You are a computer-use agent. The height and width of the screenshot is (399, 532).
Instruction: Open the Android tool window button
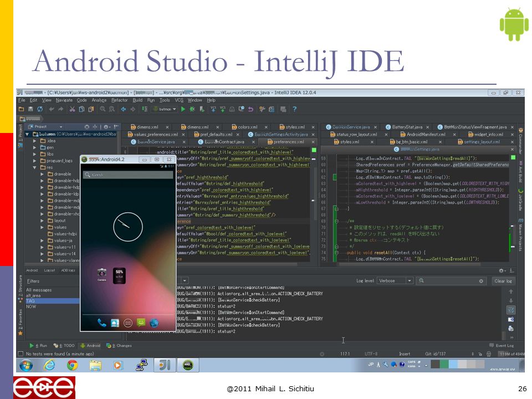click(x=90, y=346)
